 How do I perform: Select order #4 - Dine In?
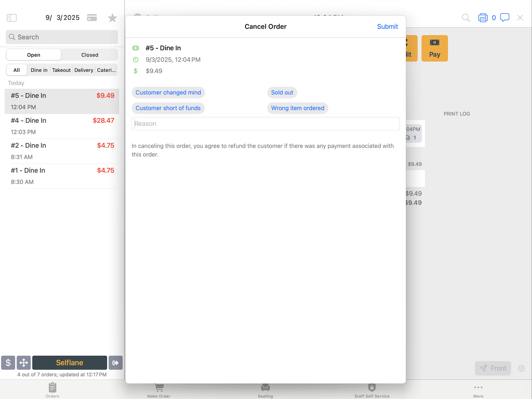(62, 126)
